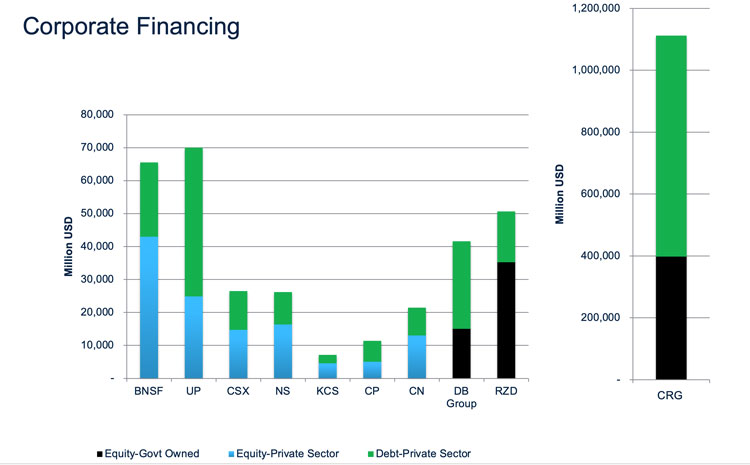Viewport: 750px width, 465px height.
Task: Select CSX blue equity bar segment
Action: (238, 354)
